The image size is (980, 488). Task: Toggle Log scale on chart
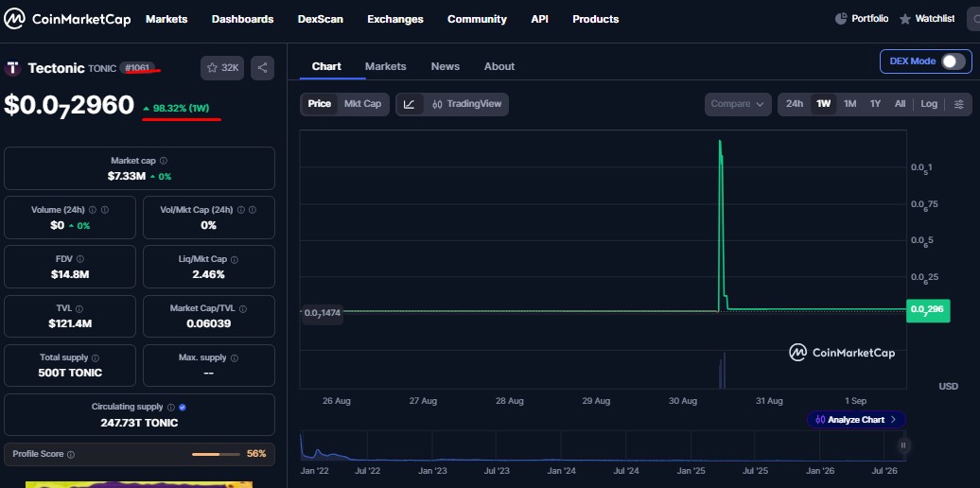coord(929,104)
